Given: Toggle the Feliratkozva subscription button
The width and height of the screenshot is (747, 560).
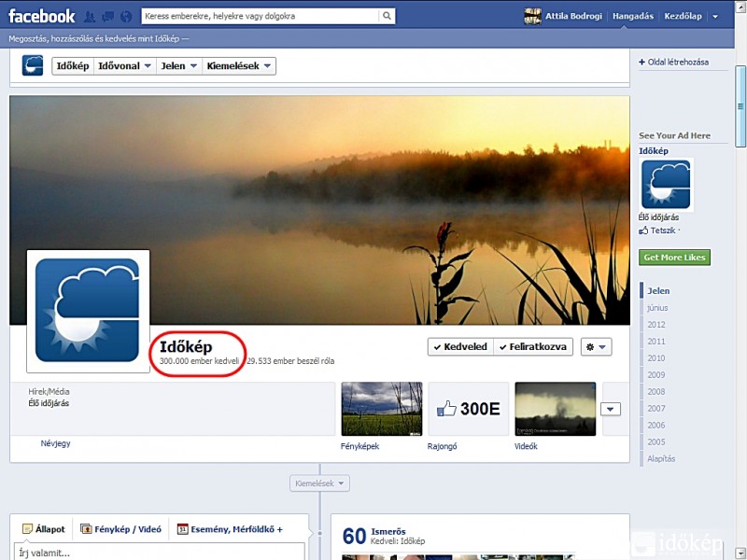Looking at the screenshot, I should 533,347.
